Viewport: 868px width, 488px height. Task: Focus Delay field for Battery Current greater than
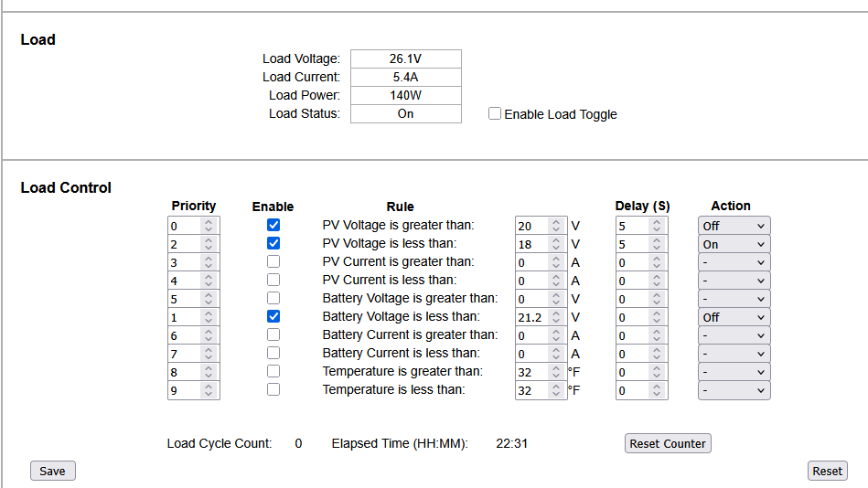click(641, 335)
